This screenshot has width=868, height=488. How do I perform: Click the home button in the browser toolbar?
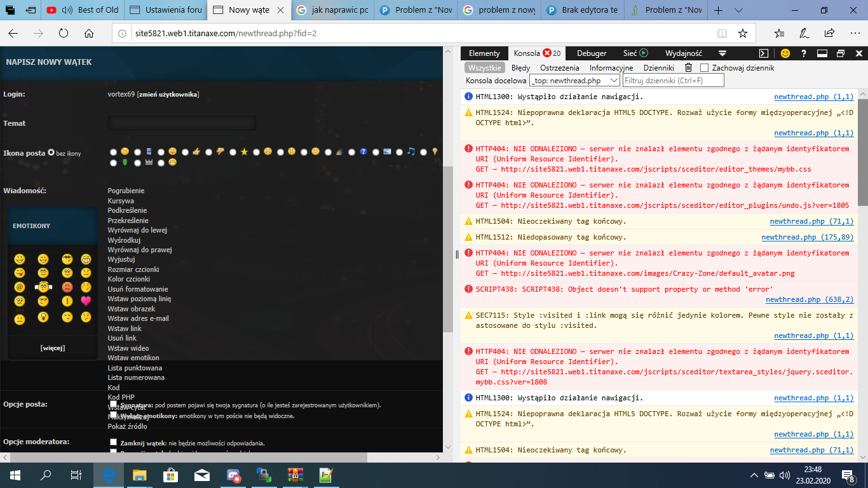[x=89, y=33]
